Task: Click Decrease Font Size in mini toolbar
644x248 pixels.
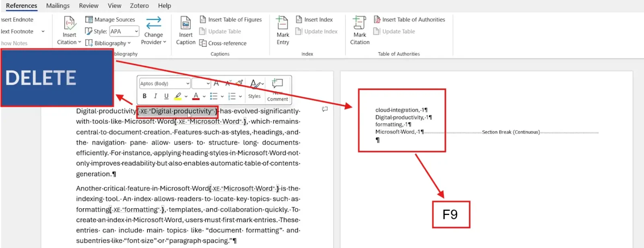Action: click(x=228, y=83)
